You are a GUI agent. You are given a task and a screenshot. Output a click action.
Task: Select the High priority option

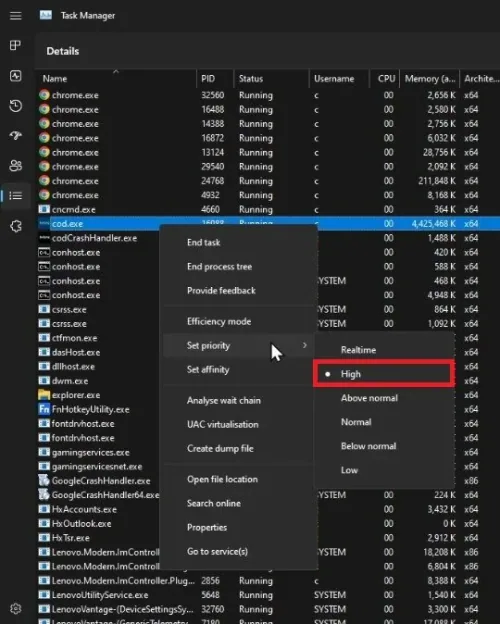click(384, 374)
